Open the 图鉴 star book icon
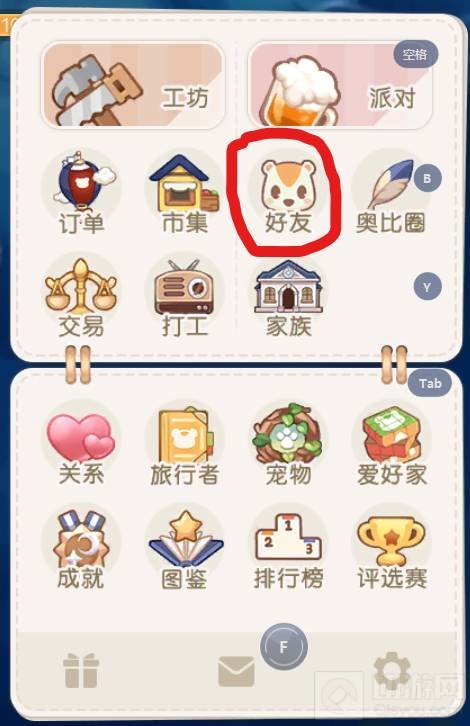Screen dimensions: 470x726 click(x=184, y=548)
